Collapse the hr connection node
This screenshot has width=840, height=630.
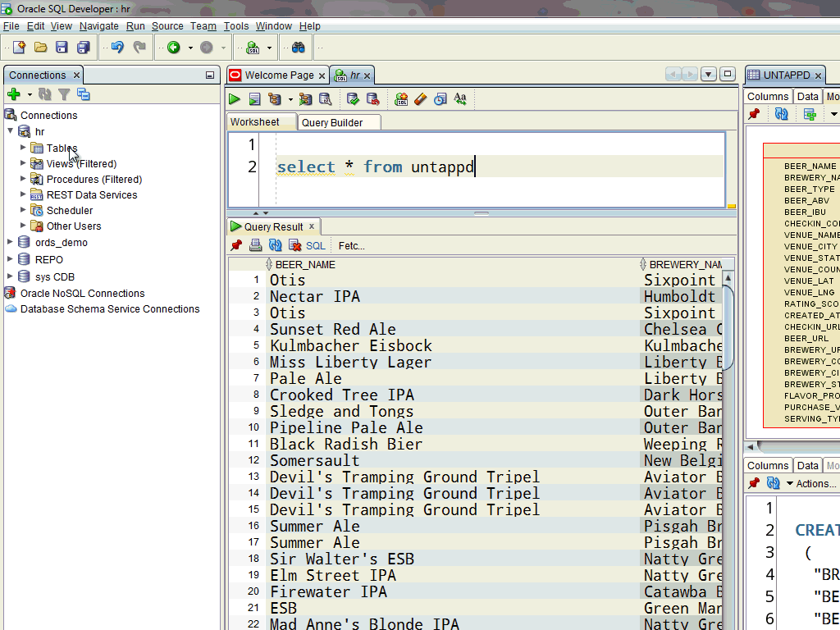pos(10,130)
